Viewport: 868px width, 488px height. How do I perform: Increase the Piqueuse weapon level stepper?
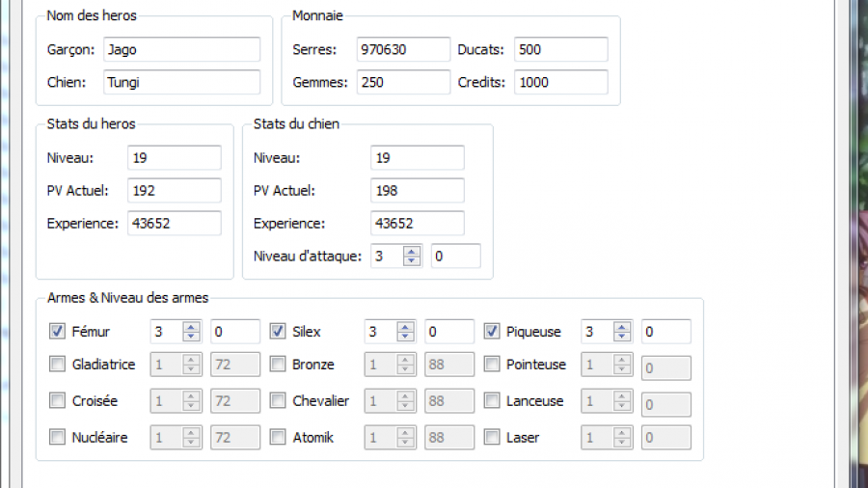pyautogui.click(x=623, y=327)
